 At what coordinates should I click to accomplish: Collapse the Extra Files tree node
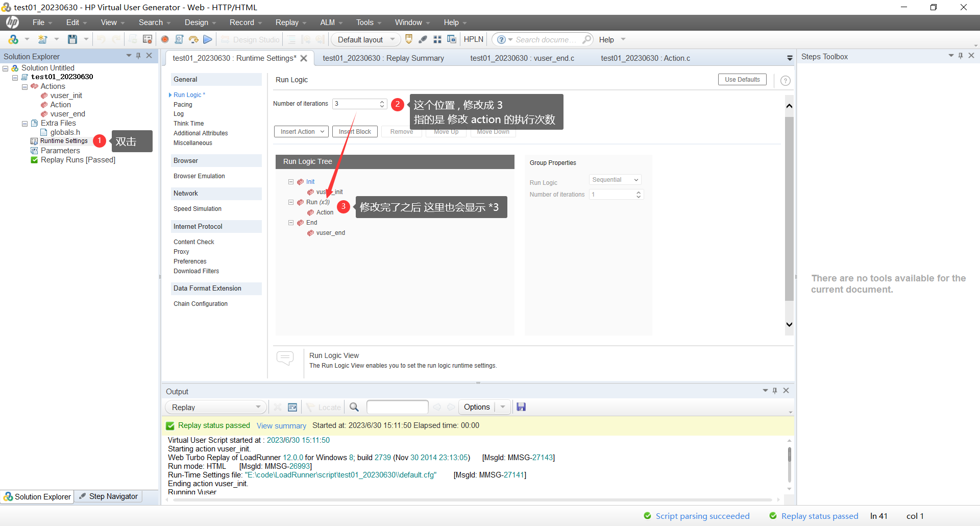tap(24, 124)
